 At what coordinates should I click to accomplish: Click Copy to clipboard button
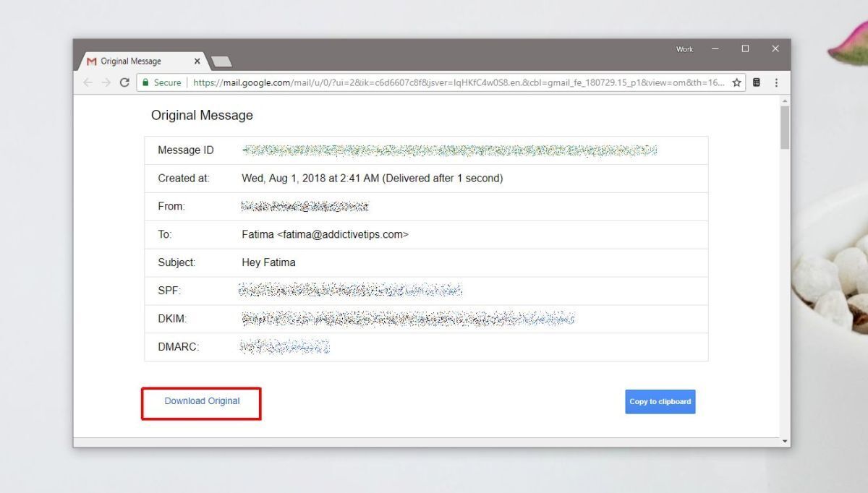point(660,401)
